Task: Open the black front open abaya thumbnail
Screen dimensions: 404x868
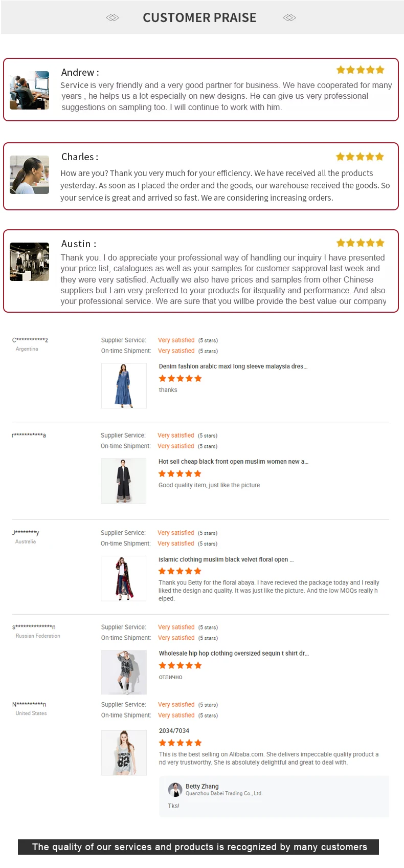Action: (123, 481)
